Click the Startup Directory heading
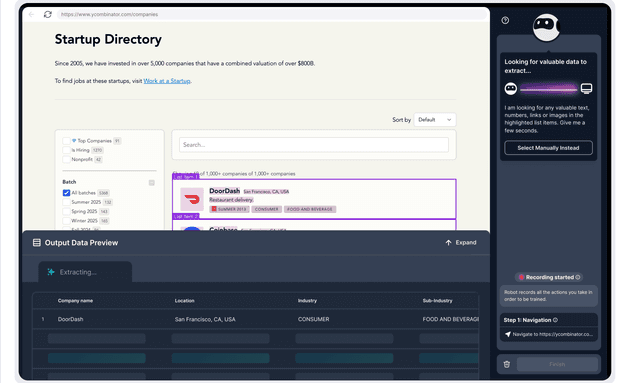 [108, 39]
